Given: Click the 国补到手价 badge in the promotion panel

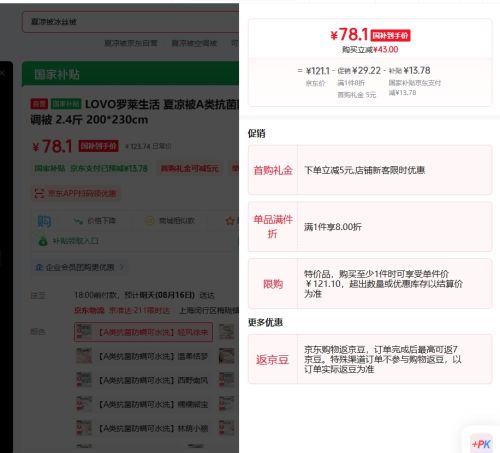Looking at the screenshot, I should [x=390, y=35].
